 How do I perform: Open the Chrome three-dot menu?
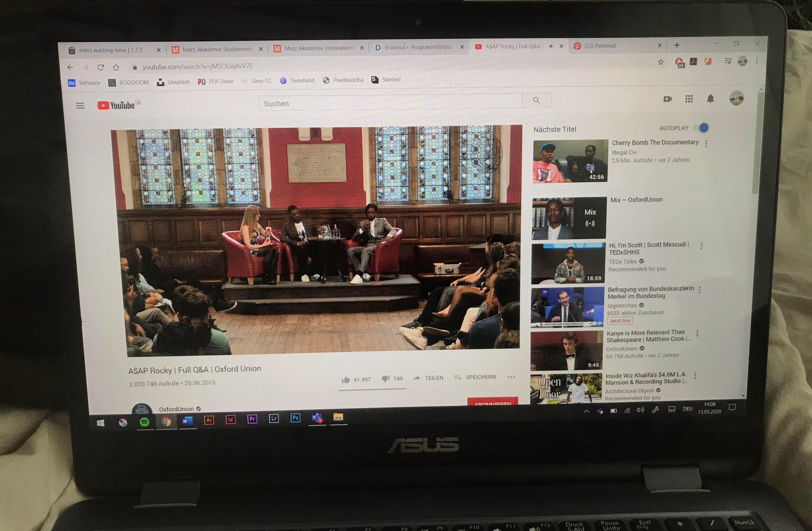pyautogui.click(x=757, y=61)
